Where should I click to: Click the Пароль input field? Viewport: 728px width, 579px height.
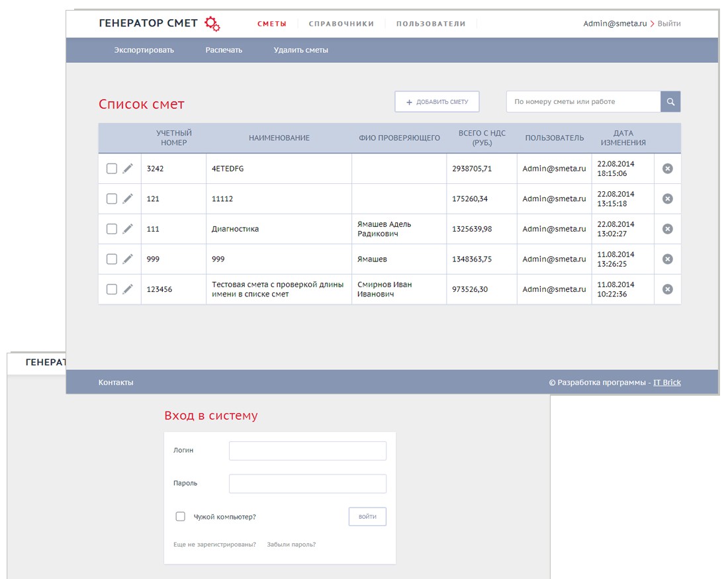point(307,484)
